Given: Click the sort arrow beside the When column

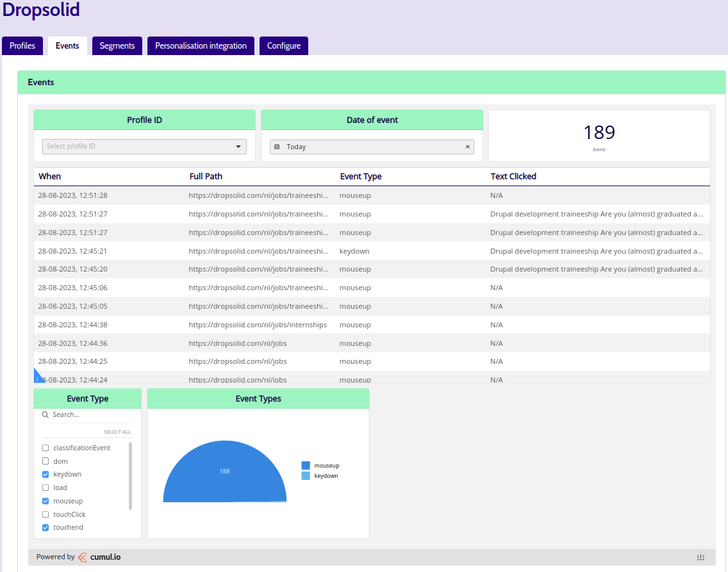Looking at the screenshot, I should point(178,177).
